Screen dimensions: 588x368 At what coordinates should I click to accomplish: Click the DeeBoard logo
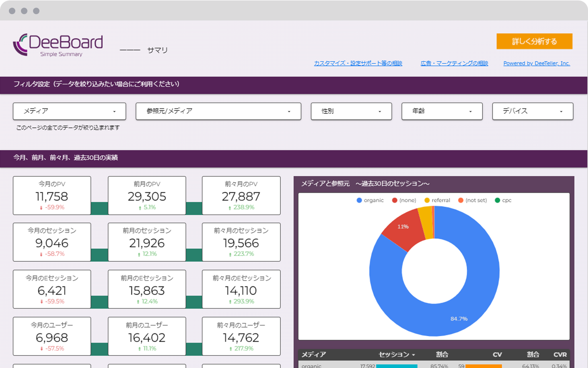coord(58,45)
